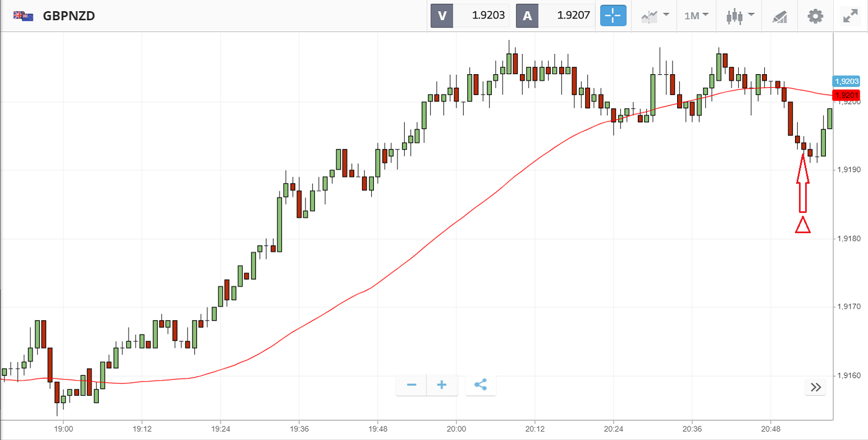The image size is (868, 440).
Task: Click the GBPNZD flag icon
Action: click(23, 16)
